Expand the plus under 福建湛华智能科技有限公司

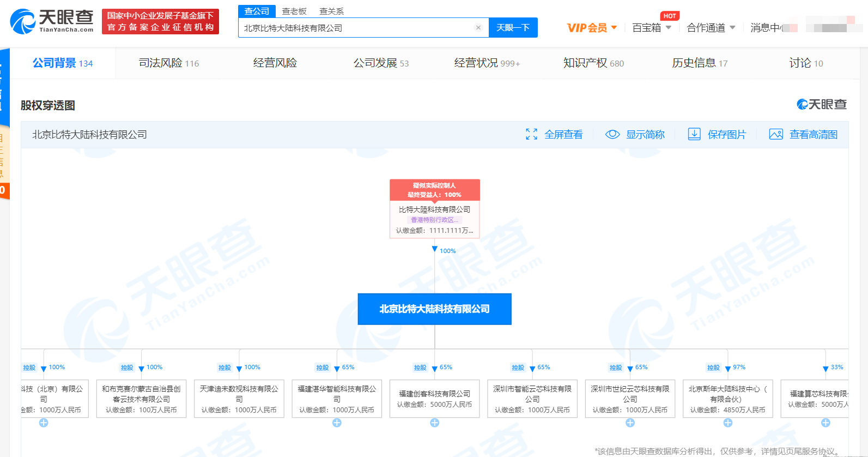pyautogui.click(x=337, y=423)
